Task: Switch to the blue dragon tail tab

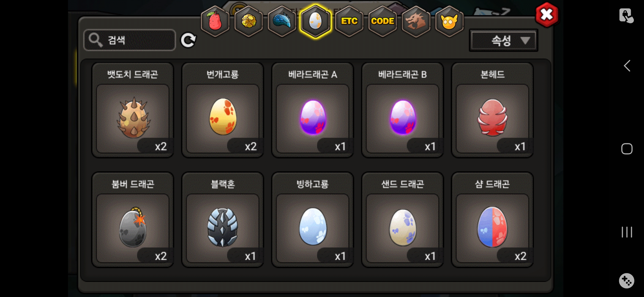Action: pyautogui.click(x=282, y=21)
